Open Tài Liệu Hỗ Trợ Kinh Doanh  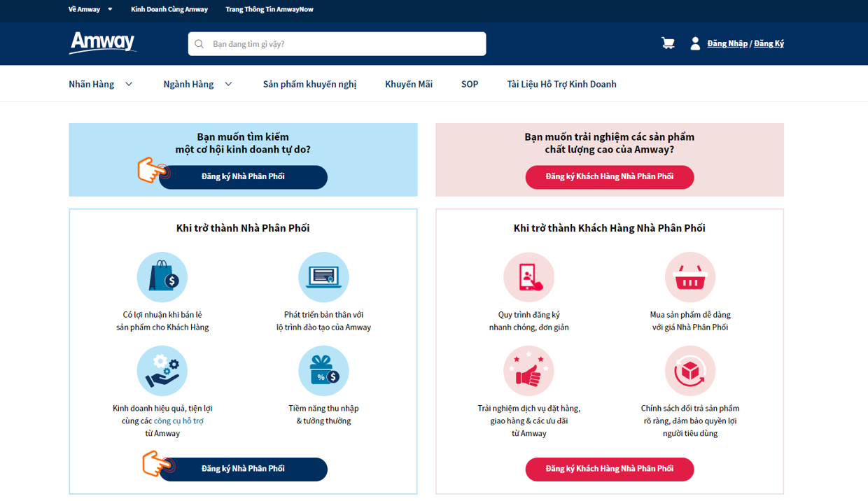coord(561,84)
